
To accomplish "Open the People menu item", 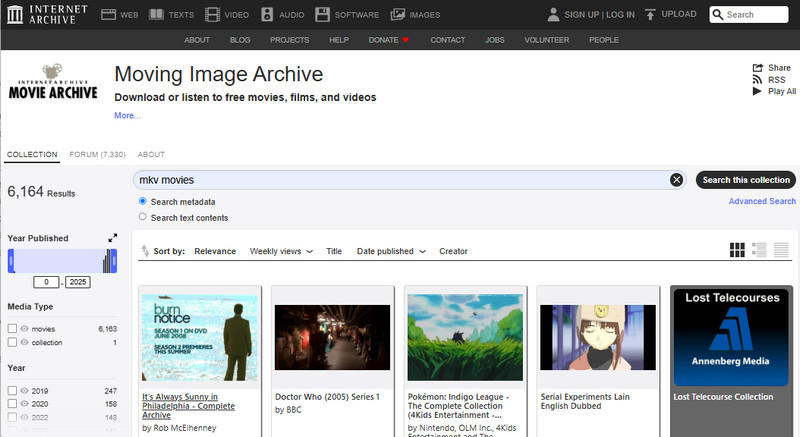I will tap(604, 40).
